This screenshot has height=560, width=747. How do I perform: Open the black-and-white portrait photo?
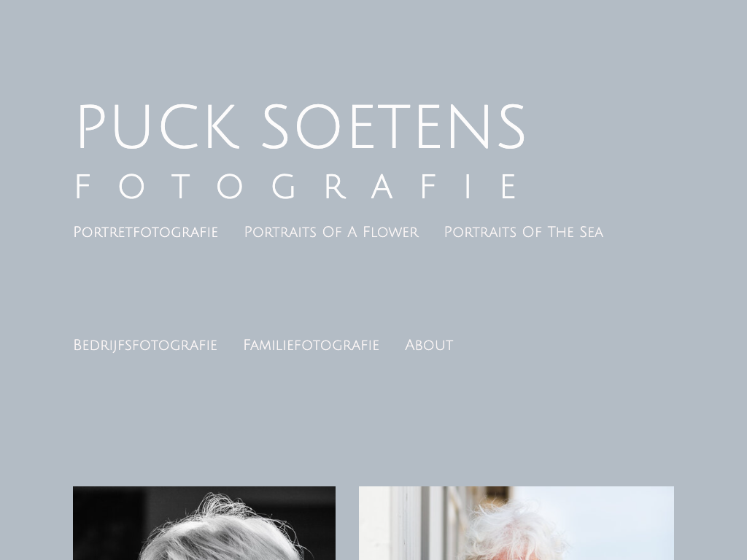(x=204, y=523)
